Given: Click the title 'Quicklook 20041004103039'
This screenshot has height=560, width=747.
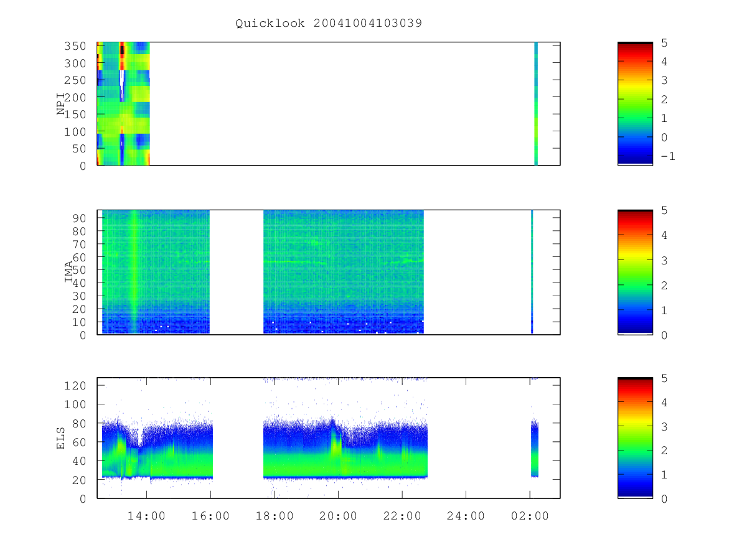Looking at the screenshot, I should (x=329, y=23).
